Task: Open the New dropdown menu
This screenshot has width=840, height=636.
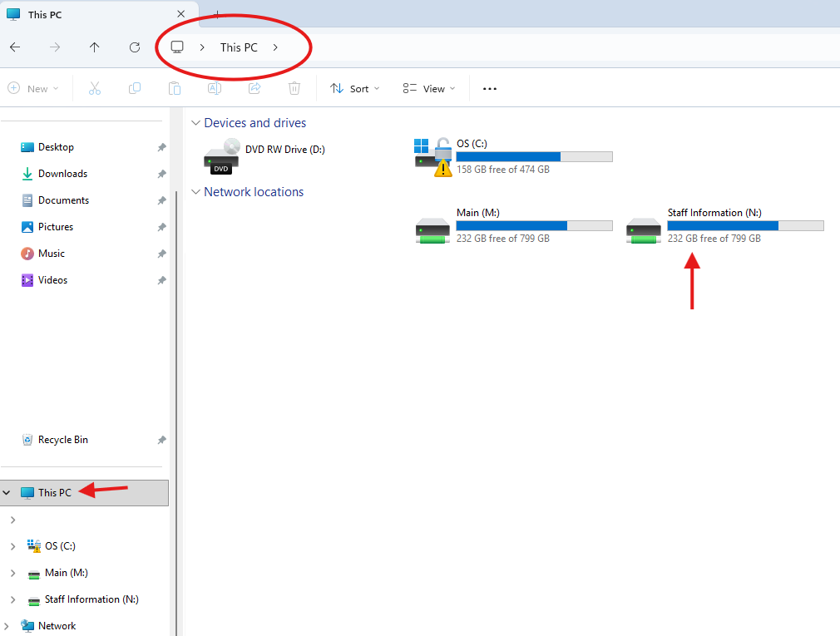Action: pyautogui.click(x=33, y=88)
